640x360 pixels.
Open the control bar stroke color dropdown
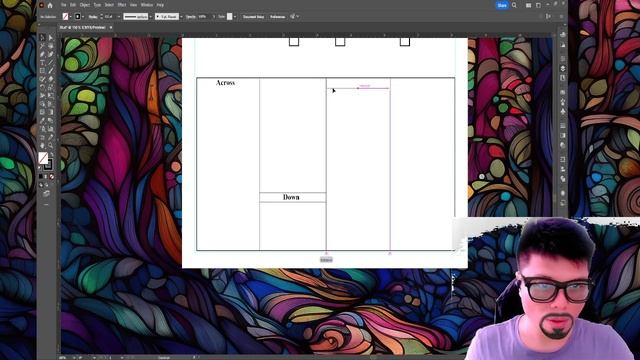coord(83,17)
